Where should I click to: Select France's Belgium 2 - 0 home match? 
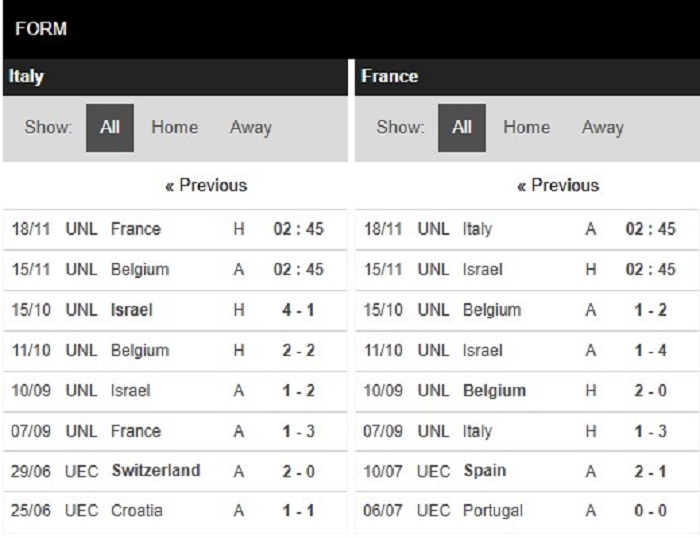click(x=527, y=391)
